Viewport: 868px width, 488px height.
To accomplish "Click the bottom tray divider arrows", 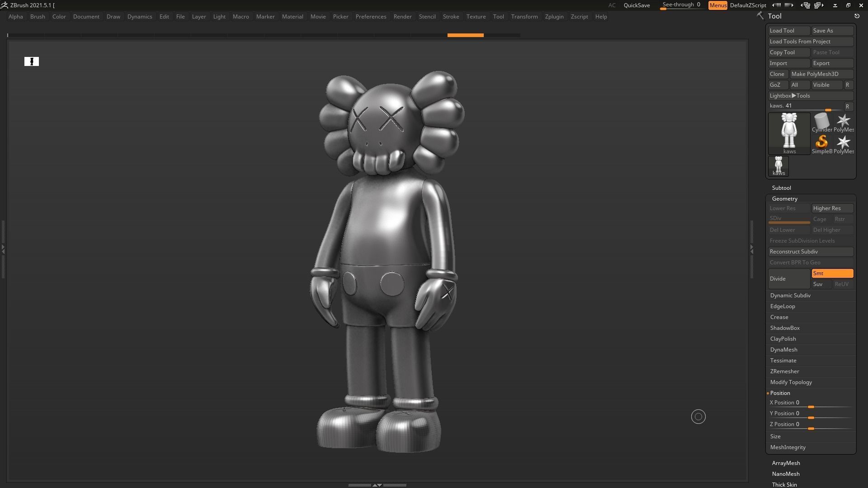I will point(377,485).
